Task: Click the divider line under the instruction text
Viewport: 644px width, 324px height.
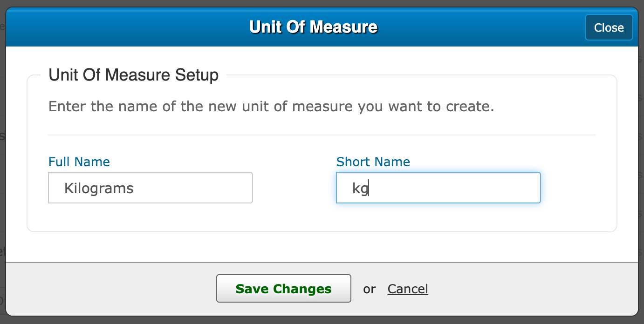Action: 322,135
